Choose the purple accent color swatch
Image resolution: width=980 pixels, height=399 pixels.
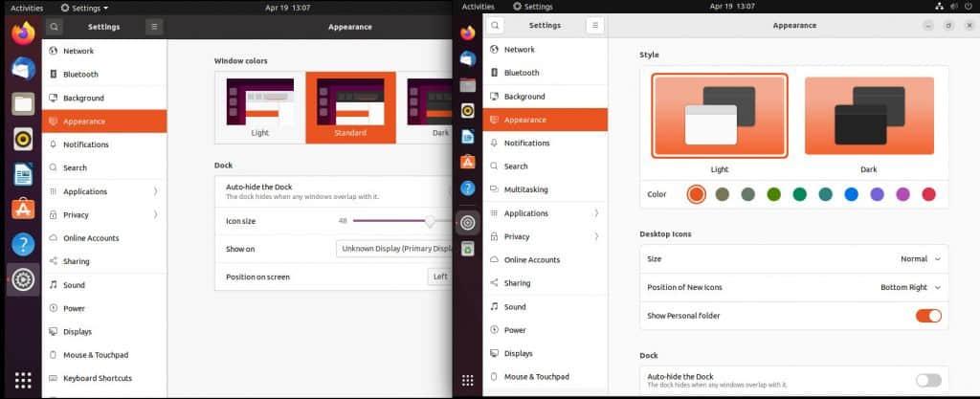(x=877, y=194)
